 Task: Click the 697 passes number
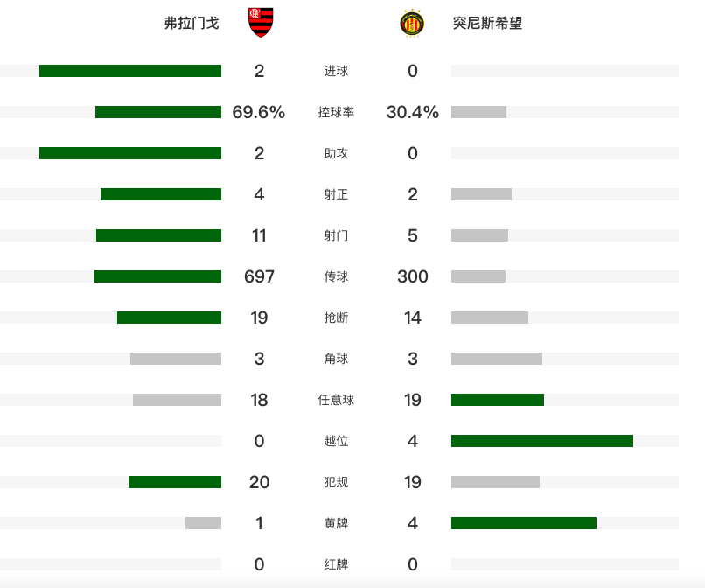point(259,276)
